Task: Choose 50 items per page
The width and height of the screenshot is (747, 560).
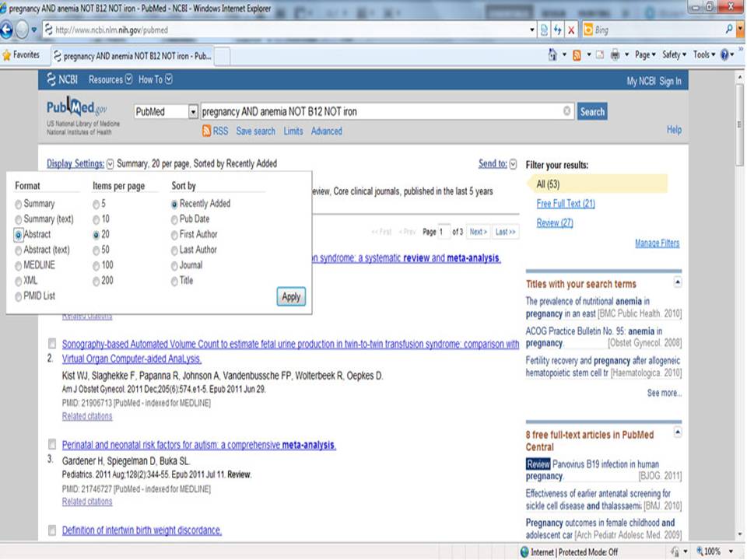Action: tap(96, 250)
